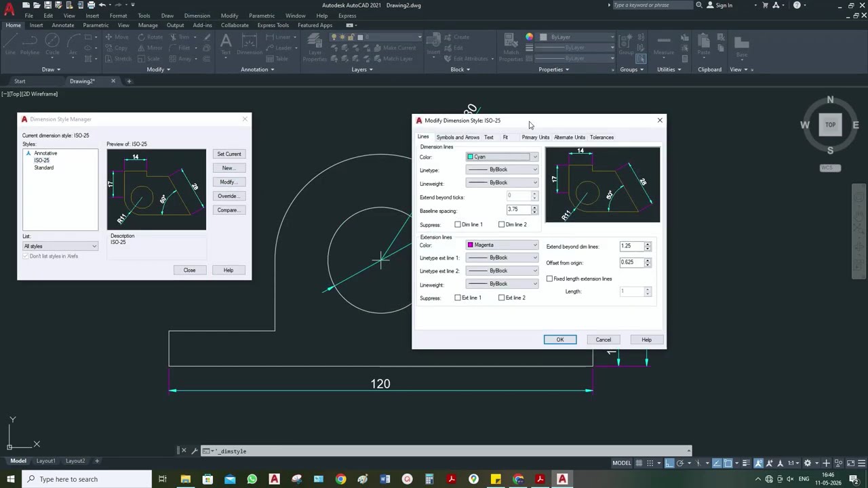Expand the Draw panel flyout in ribbon

tap(51, 69)
